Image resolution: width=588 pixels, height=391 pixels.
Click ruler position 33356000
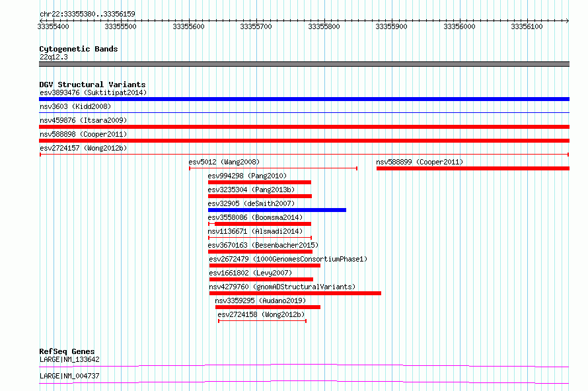459,26
